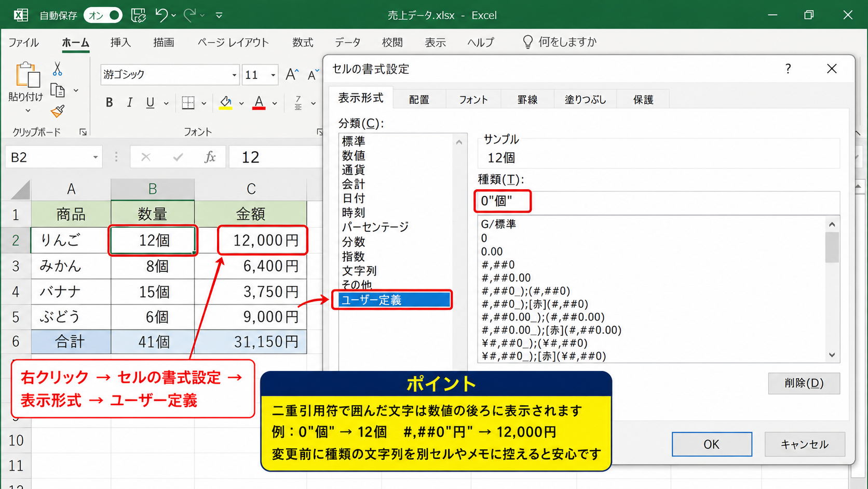Increase font size with large A icon
Viewport: 868px width, 489px height.
[x=292, y=75]
